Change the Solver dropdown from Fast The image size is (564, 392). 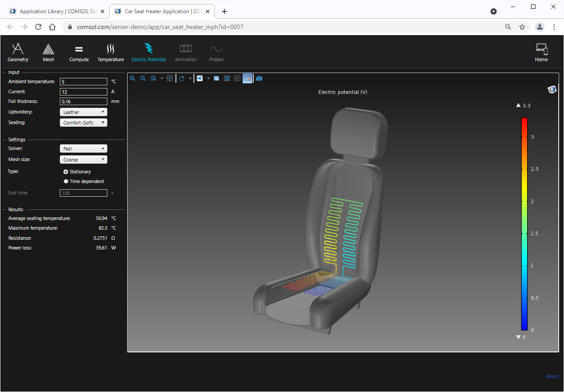click(83, 148)
